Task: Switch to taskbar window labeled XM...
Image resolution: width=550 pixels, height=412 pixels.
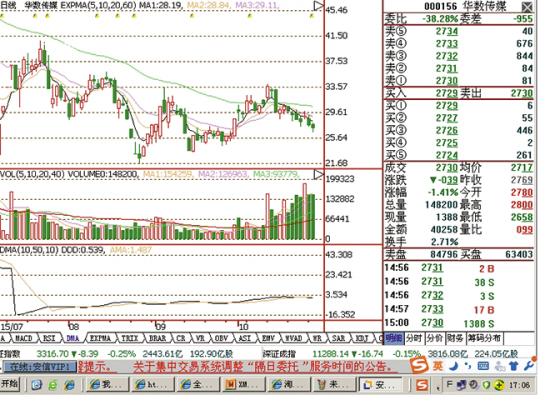Action: [243, 385]
